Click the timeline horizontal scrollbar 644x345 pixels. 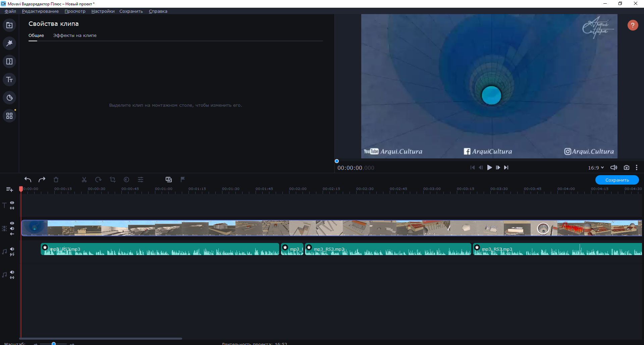[x=101, y=338]
